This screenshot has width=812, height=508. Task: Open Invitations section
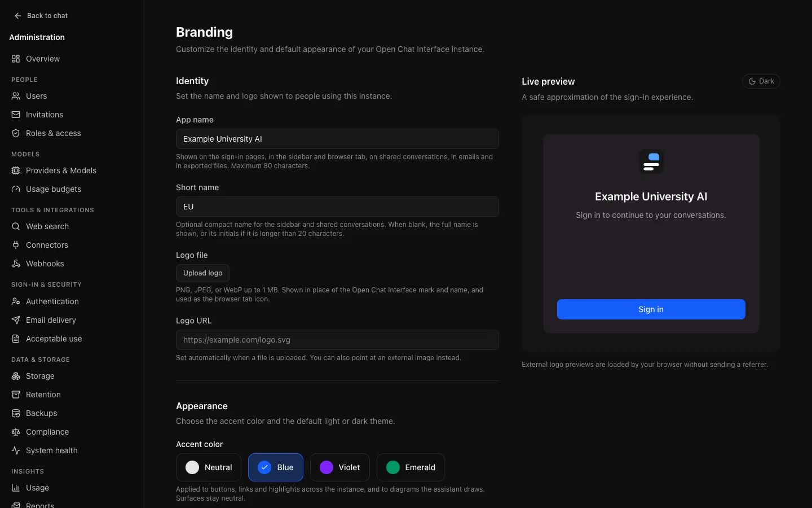coord(72,115)
